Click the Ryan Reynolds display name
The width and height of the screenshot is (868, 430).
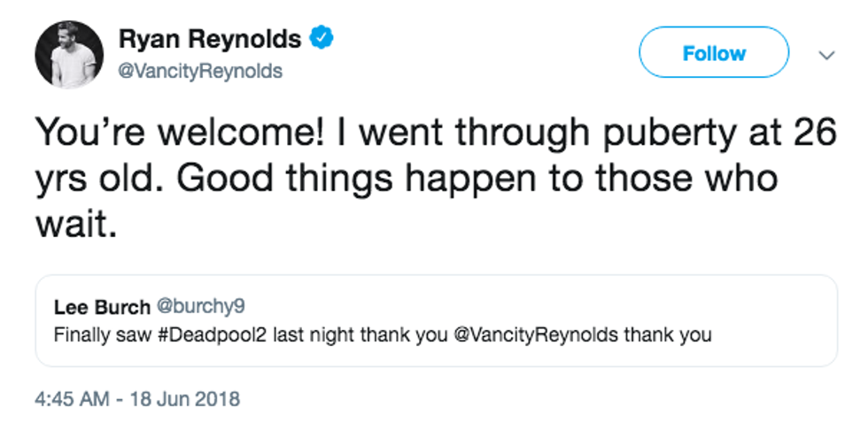(x=210, y=40)
